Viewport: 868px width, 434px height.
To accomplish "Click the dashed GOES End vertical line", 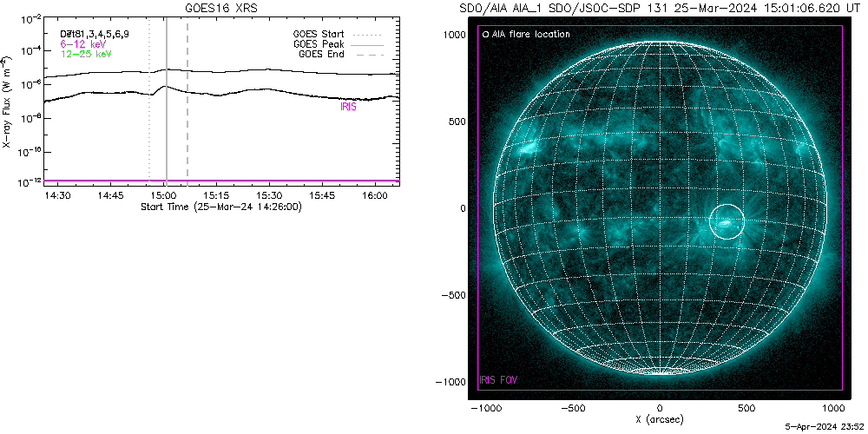I will tap(187, 100).
